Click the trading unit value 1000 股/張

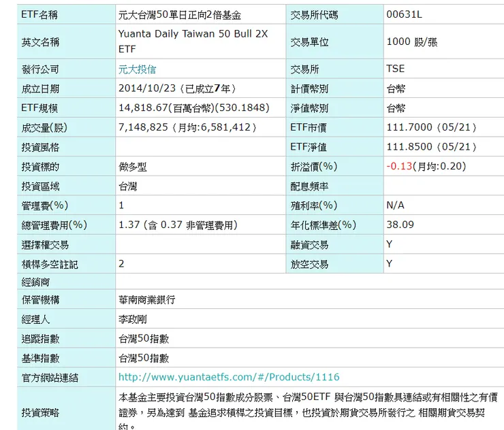click(x=412, y=42)
